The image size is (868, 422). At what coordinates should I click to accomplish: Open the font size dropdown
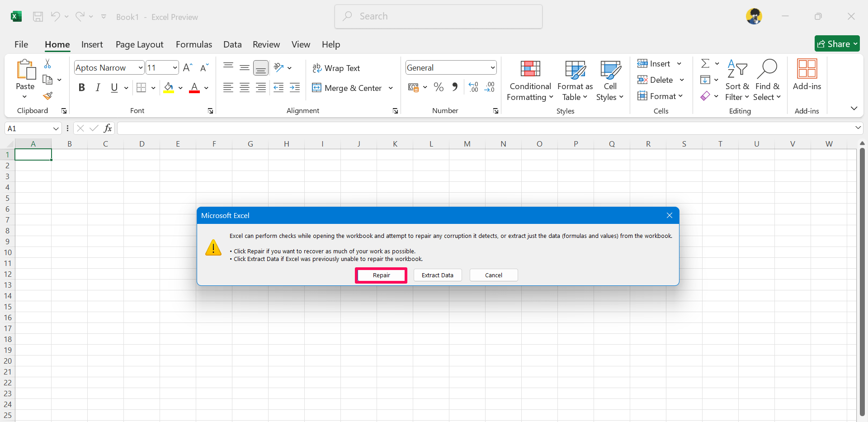click(x=175, y=68)
